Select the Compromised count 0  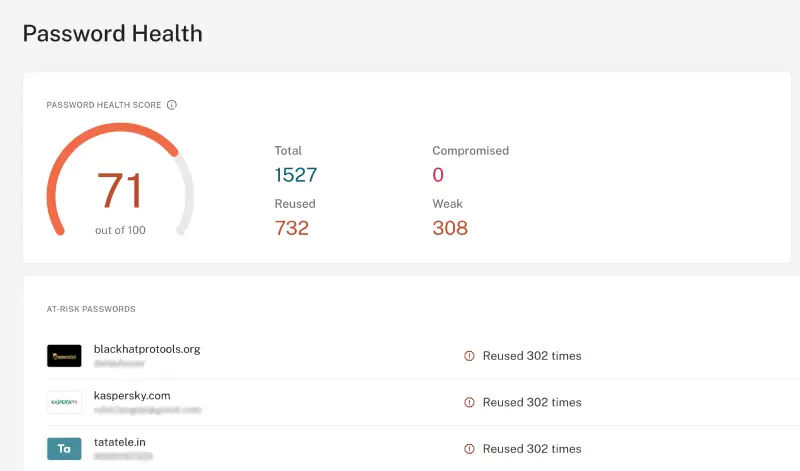[x=438, y=175]
